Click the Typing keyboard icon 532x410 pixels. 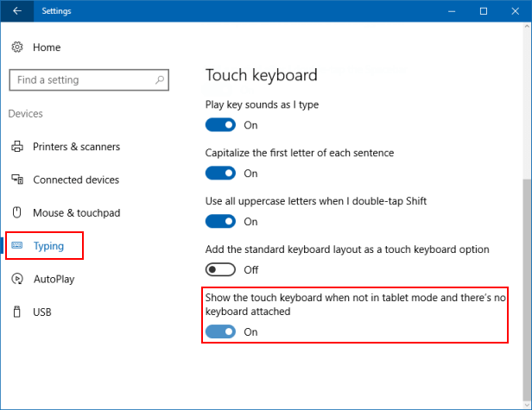click(17, 245)
